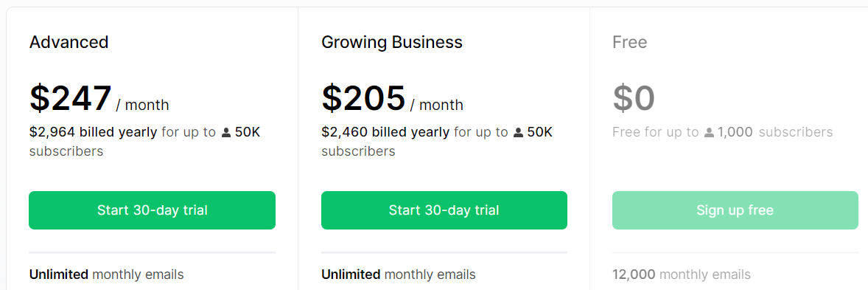Click the subscriber person icon in Advanced plan
868x290 pixels.
pos(226,133)
